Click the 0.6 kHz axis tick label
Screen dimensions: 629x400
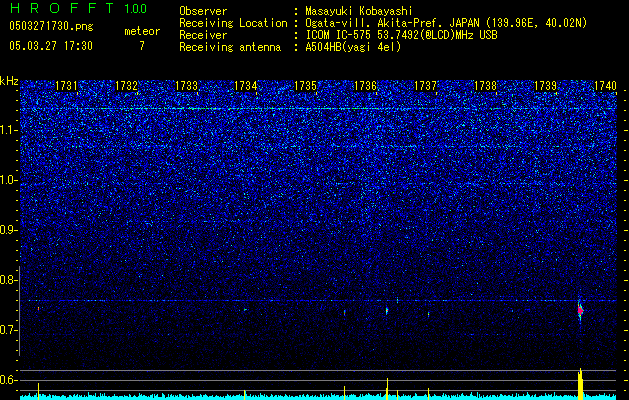click(9, 380)
